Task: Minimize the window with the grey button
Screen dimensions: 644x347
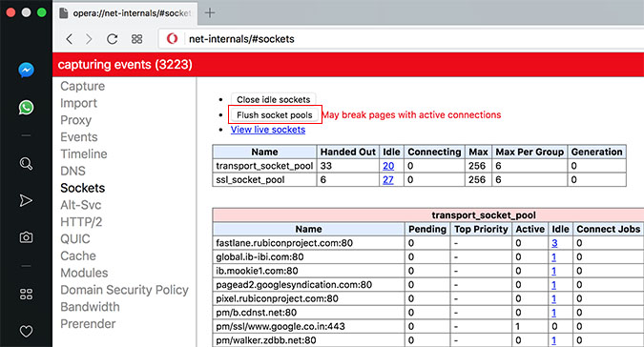Action: point(26,12)
